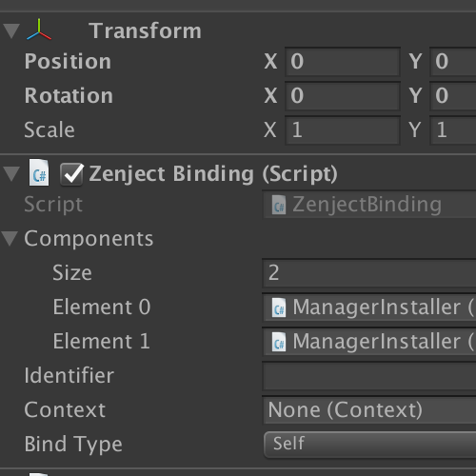Click the ZenjectBinding script field icon
476x476 pixels.
[279, 205]
